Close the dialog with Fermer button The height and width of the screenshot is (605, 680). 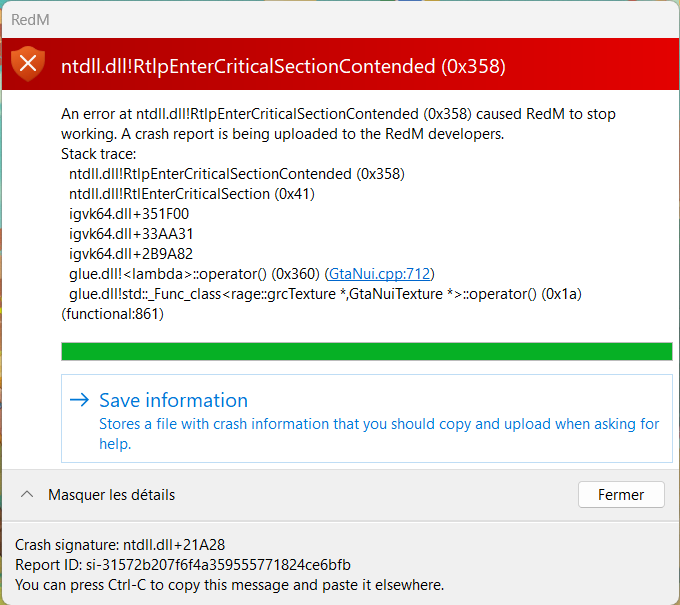point(621,494)
